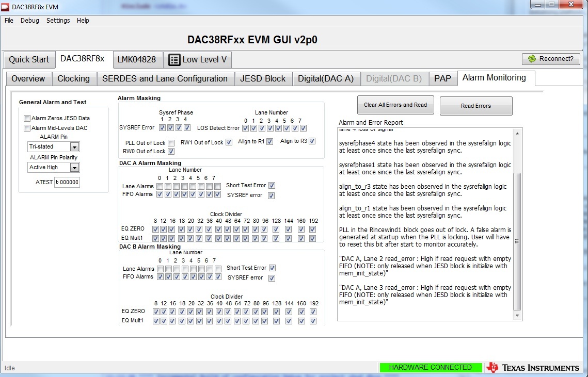Toggle RW1 Out of Lock checkbox
The image size is (588, 377).
(x=229, y=142)
